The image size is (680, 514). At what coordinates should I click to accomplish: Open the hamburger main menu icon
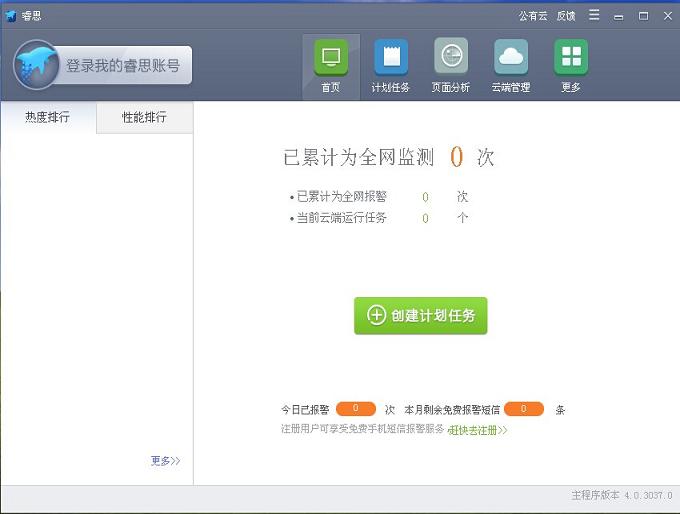594,15
